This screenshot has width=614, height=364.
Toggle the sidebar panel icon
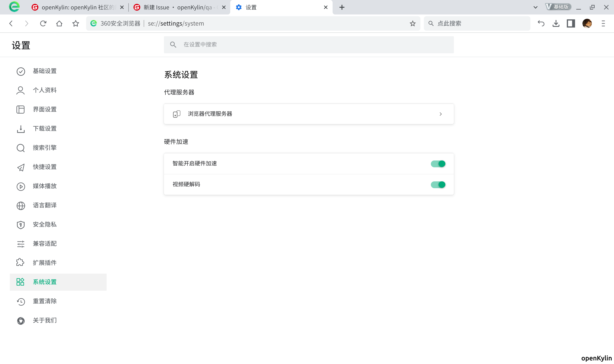point(571,23)
